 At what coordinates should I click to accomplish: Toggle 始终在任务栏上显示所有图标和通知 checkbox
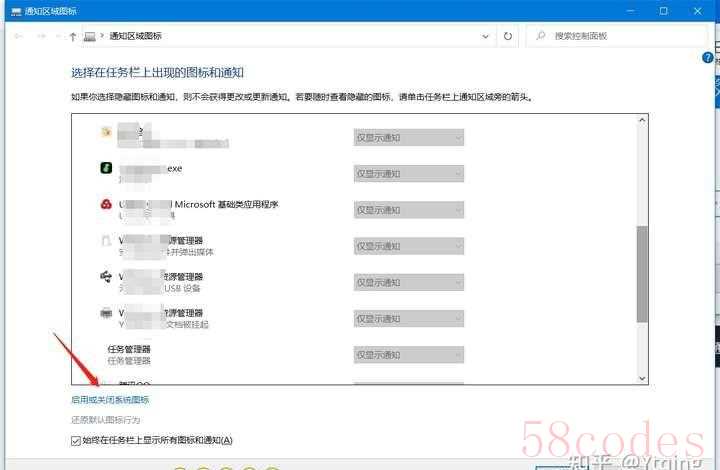77,440
